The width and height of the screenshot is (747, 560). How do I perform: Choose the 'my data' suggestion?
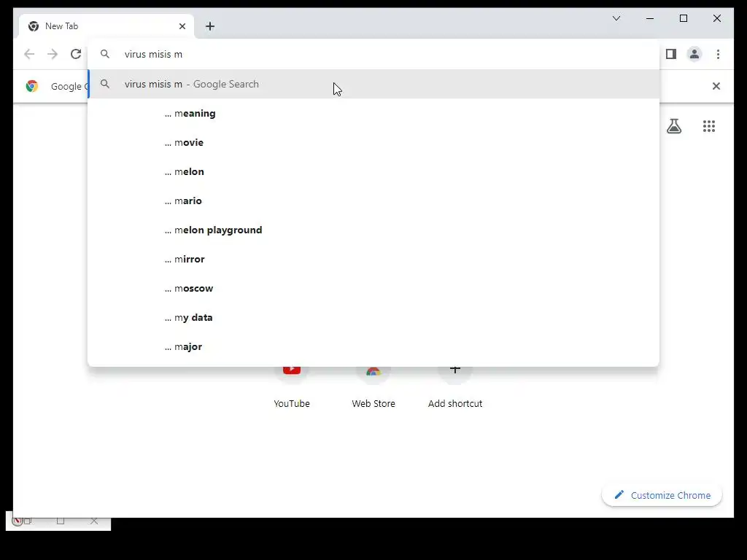click(x=374, y=317)
